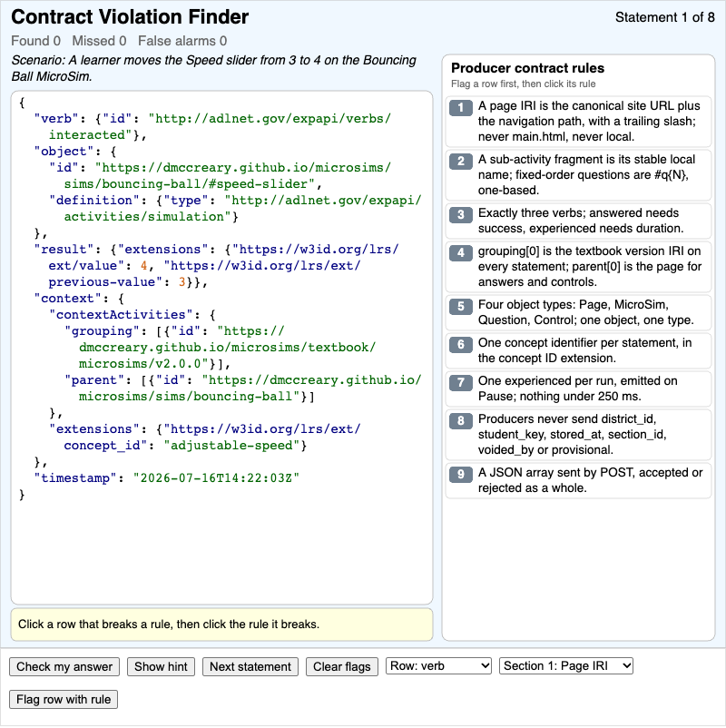Choose rule text about grouping[0] textbook version
The width and height of the screenshot is (726, 728).
590,267
